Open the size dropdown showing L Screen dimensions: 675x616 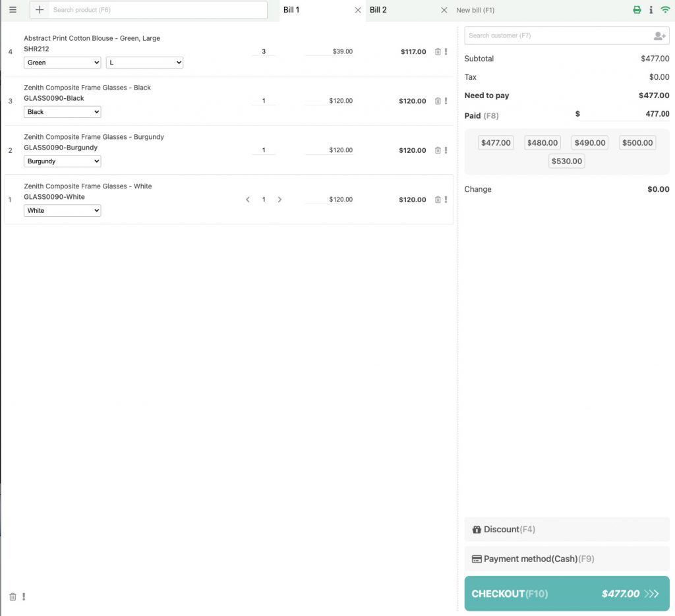click(144, 62)
